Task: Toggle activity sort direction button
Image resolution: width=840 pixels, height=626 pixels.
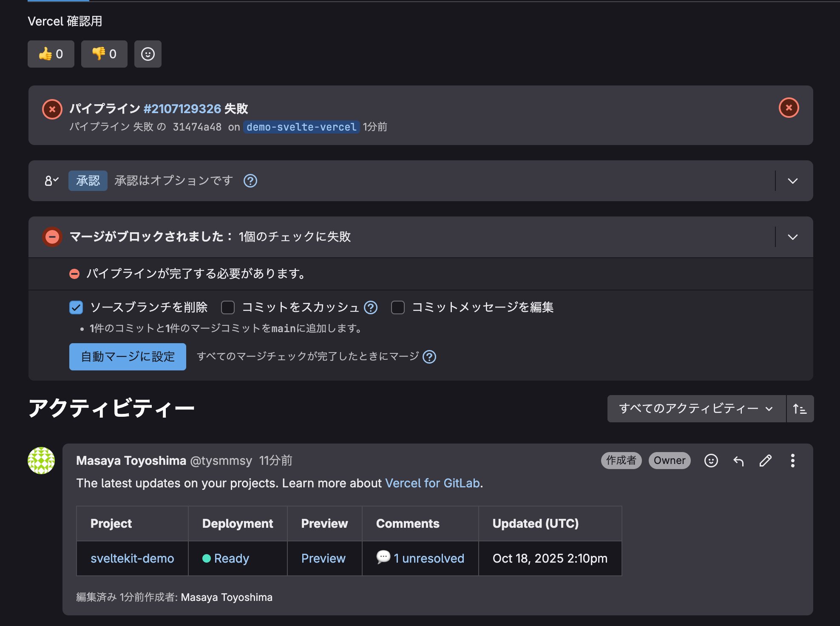Action: click(x=800, y=409)
